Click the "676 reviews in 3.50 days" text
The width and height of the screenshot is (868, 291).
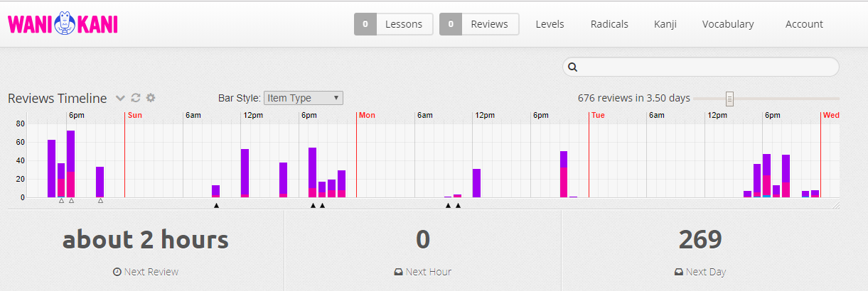coord(634,98)
